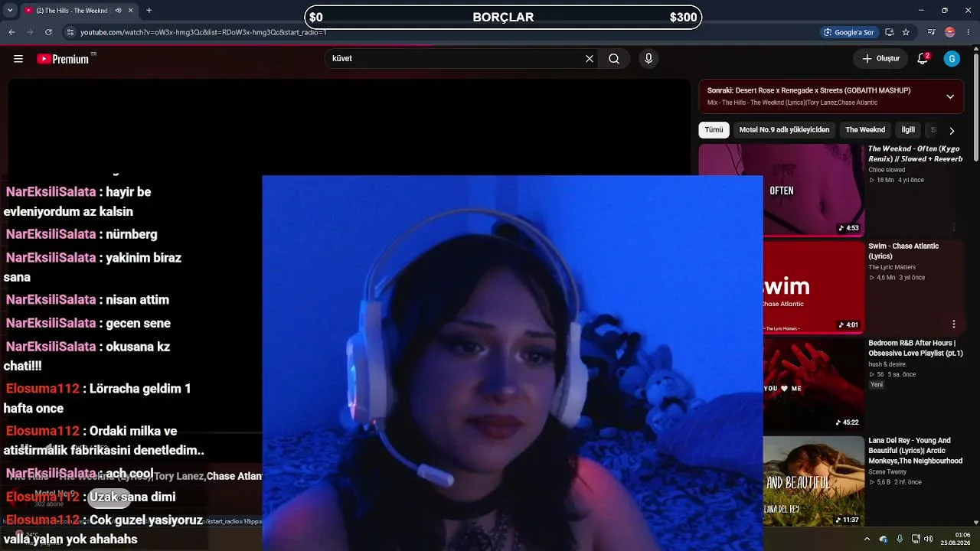
Task: Open Lana Del Rey Young And Beautiful title
Action: [x=915, y=451]
